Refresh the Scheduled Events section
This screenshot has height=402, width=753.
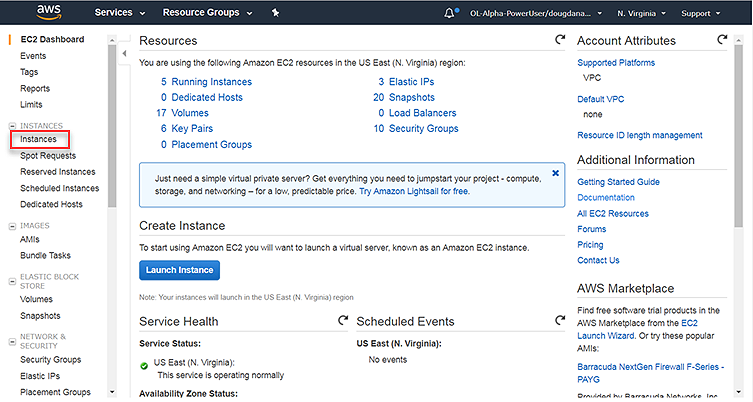560,320
